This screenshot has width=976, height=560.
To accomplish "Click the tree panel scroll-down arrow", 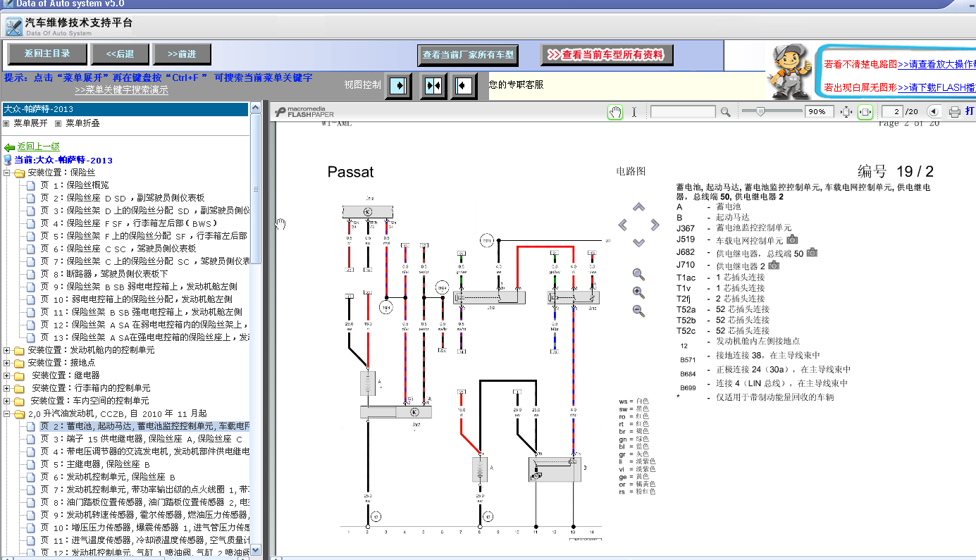I will [256, 550].
